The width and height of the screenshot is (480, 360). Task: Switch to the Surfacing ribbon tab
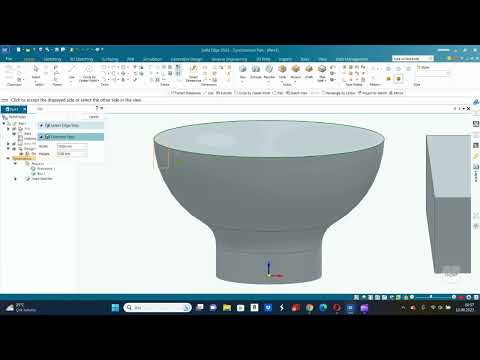tap(110, 59)
